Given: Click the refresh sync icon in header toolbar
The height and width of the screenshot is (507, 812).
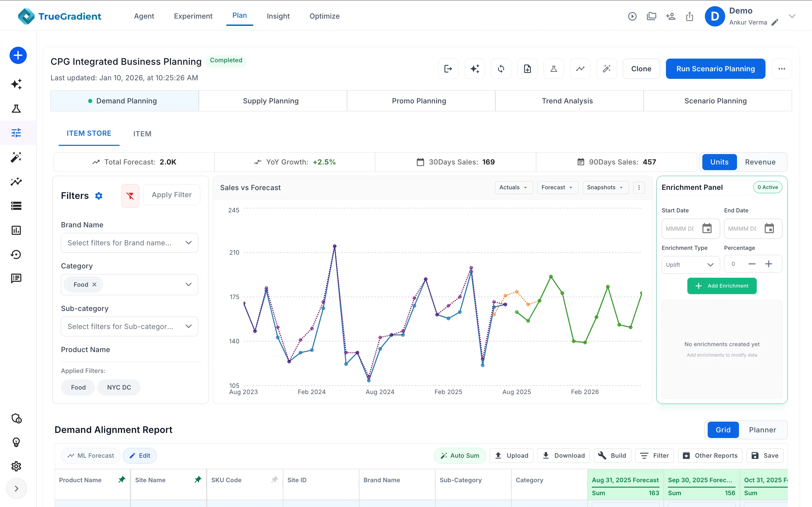Looking at the screenshot, I should [x=501, y=69].
